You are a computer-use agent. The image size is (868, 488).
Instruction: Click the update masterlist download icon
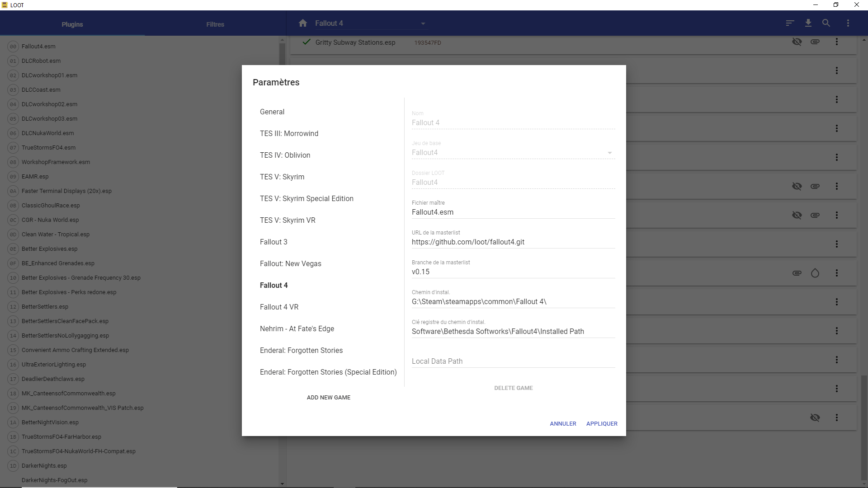coord(808,23)
